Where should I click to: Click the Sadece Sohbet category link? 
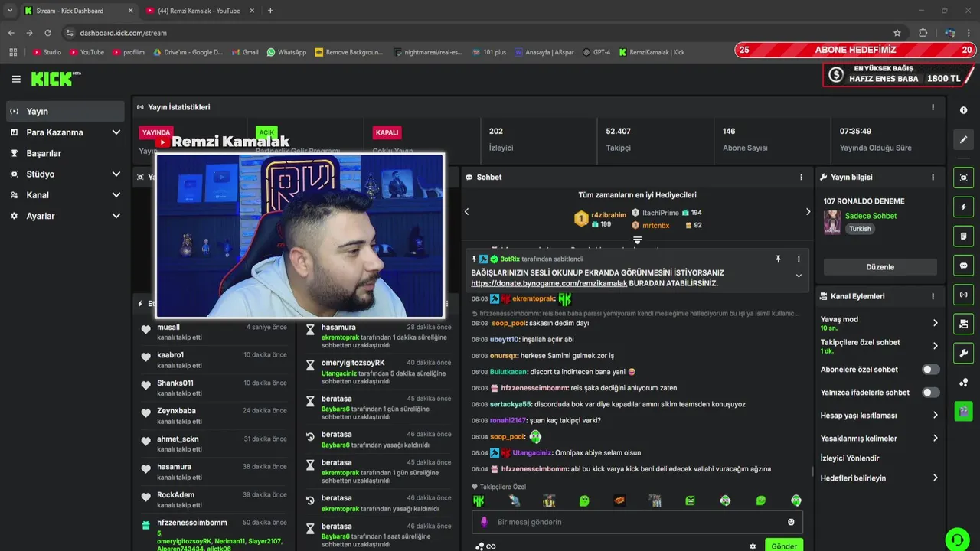[871, 216]
